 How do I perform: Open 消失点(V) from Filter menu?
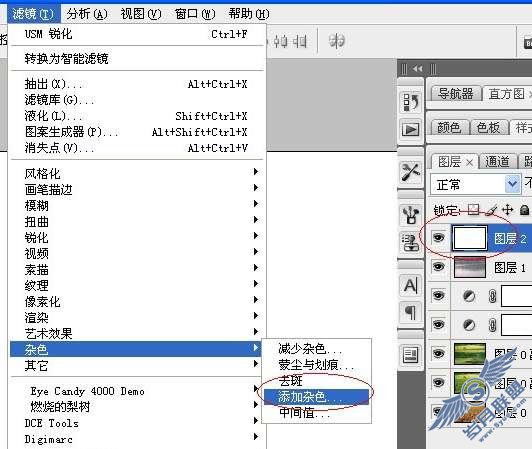tap(136, 148)
